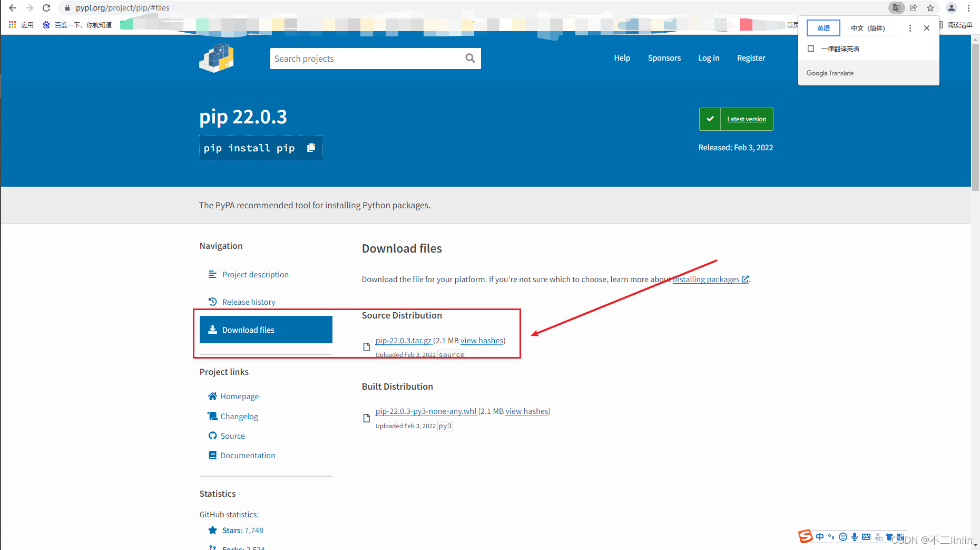Open the Source project link

[227, 436]
